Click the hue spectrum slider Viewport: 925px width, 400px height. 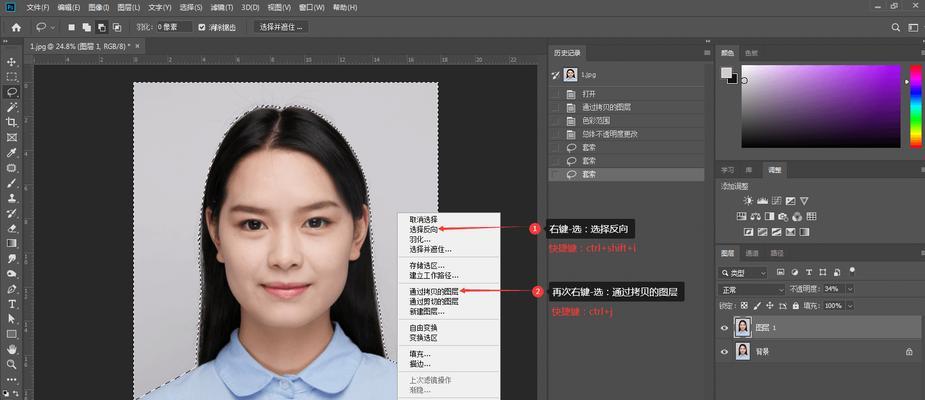(916, 106)
